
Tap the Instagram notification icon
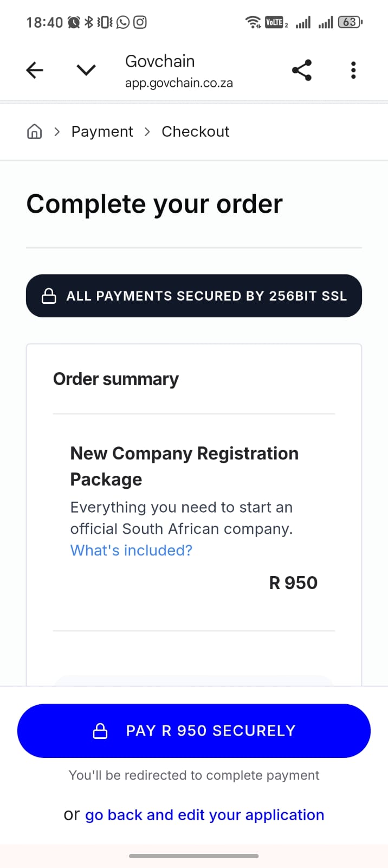(140, 22)
